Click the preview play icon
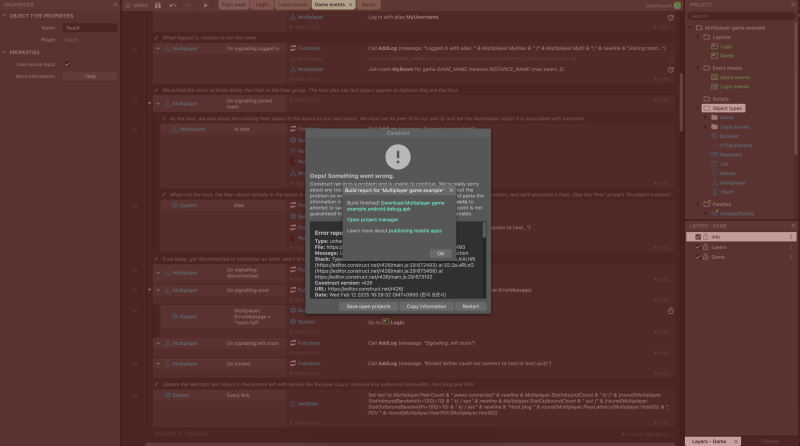Screen dimensions: 800x446 (x=206, y=5)
